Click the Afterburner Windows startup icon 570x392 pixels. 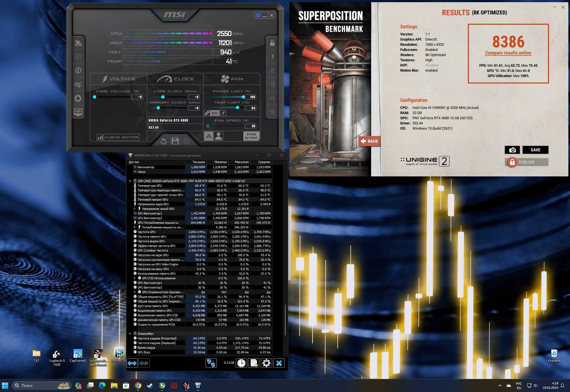[257, 15]
